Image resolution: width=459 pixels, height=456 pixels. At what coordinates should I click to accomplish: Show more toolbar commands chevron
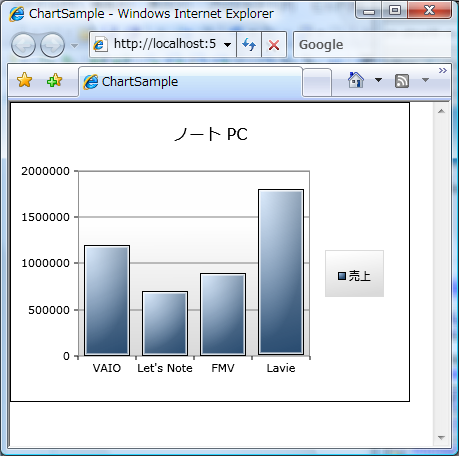pyautogui.click(x=443, y=70)
